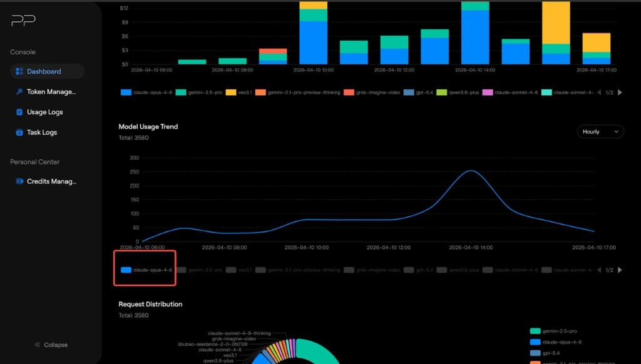Click the Personal Center section label
The width and height of the screenshot is (641, 364).
(x=35, y=162)
